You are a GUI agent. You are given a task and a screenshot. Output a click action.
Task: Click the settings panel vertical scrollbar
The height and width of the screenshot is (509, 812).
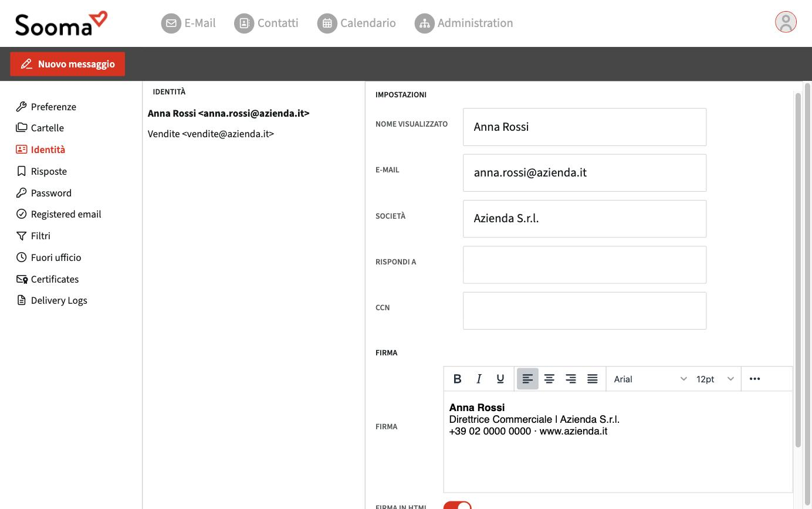tap(798, 270)
